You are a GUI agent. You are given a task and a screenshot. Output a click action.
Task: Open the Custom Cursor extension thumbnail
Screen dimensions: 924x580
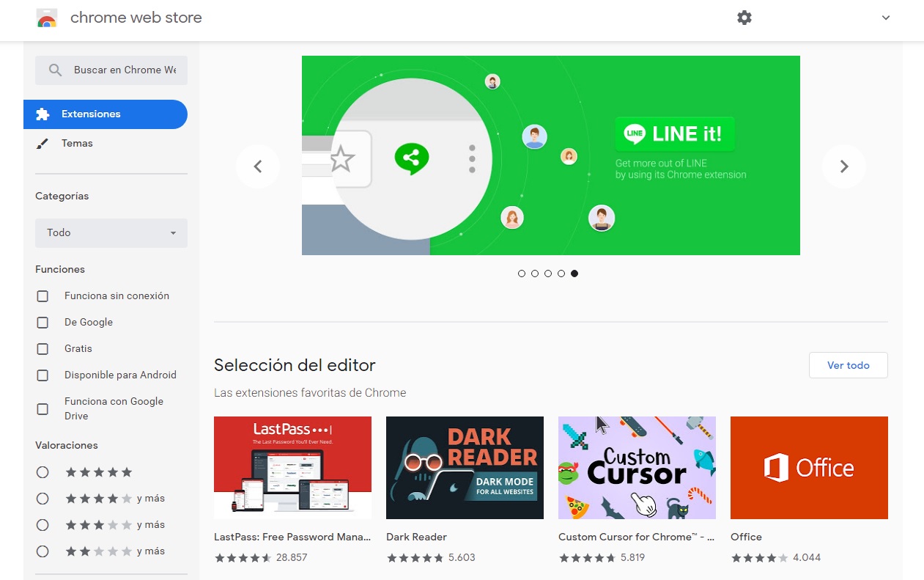point(637,468)
